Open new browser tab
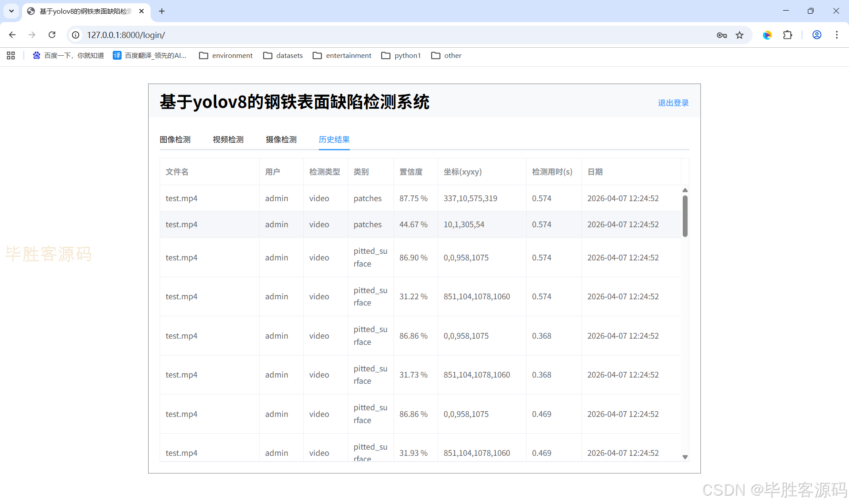 162,11
